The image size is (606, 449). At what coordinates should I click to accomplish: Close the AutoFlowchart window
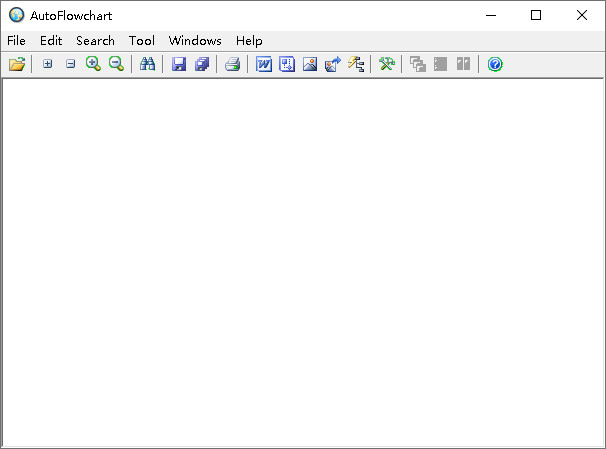point(582,15)
